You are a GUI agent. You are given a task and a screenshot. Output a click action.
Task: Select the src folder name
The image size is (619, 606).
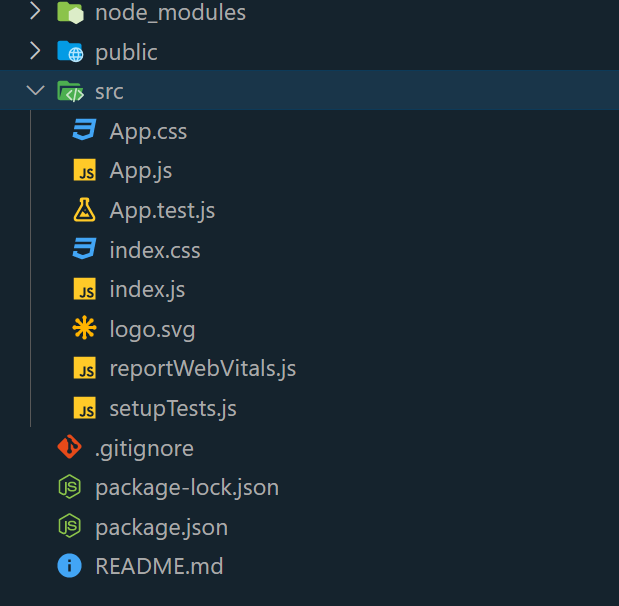pyautogui.click(x=109, y=92)
